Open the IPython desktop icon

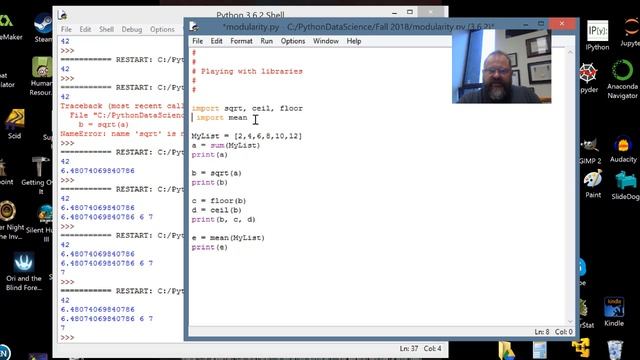coord(597,35)
